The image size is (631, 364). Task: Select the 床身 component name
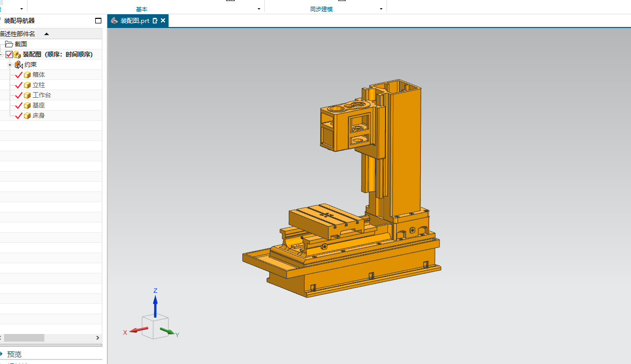(39, 116)
